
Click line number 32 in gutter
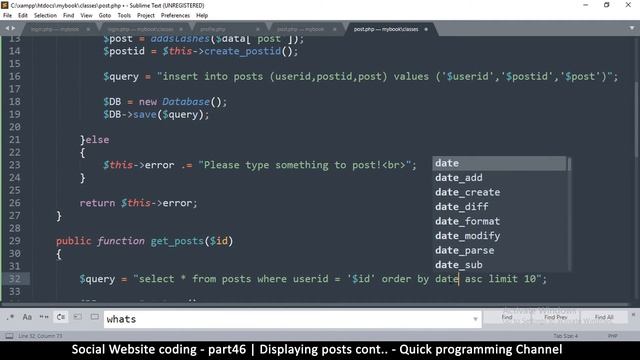tap(15, 279)
